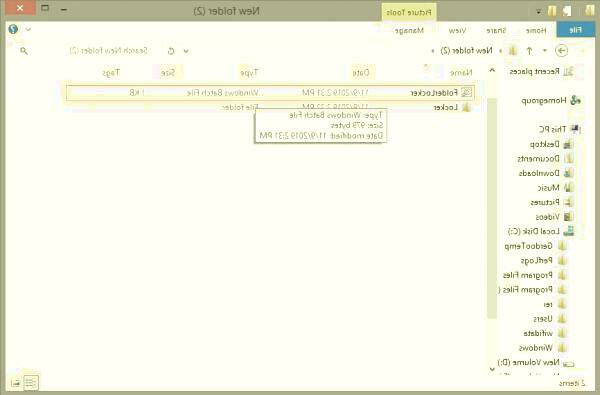Click the Videos folder icon in sidebar
This screenshot has height=395, width=600.
(569, 217)
